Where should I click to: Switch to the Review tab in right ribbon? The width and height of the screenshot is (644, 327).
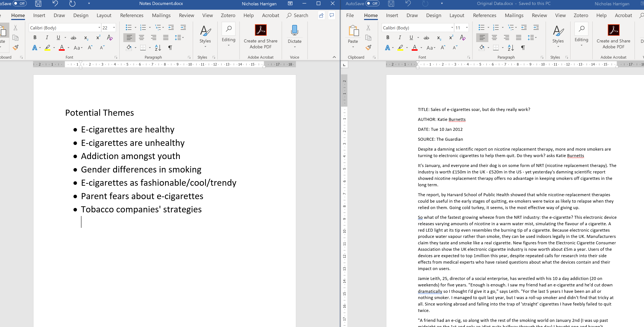539,15
